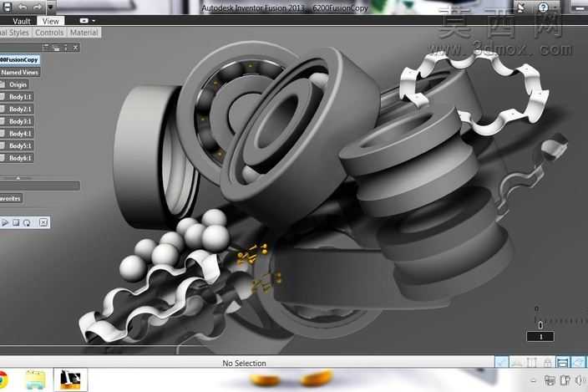Select the FusionCopy root node in the browser
This screenshot has height=392, width=588.
(x=19, y=59)
